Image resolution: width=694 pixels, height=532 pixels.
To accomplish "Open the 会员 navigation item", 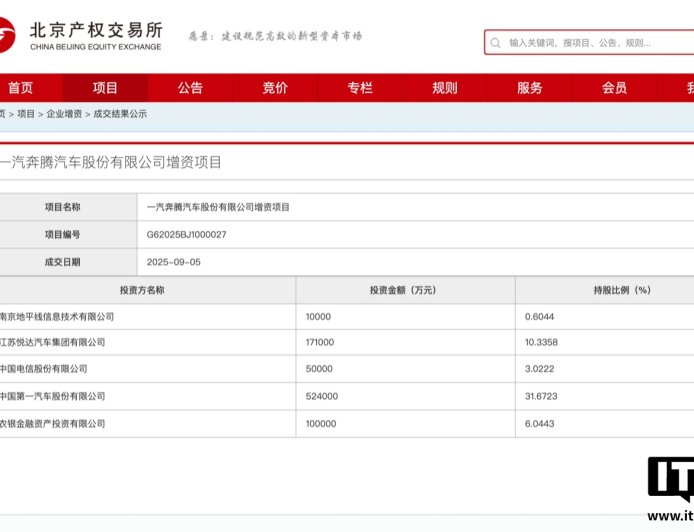I will click(x=615, y=88).
